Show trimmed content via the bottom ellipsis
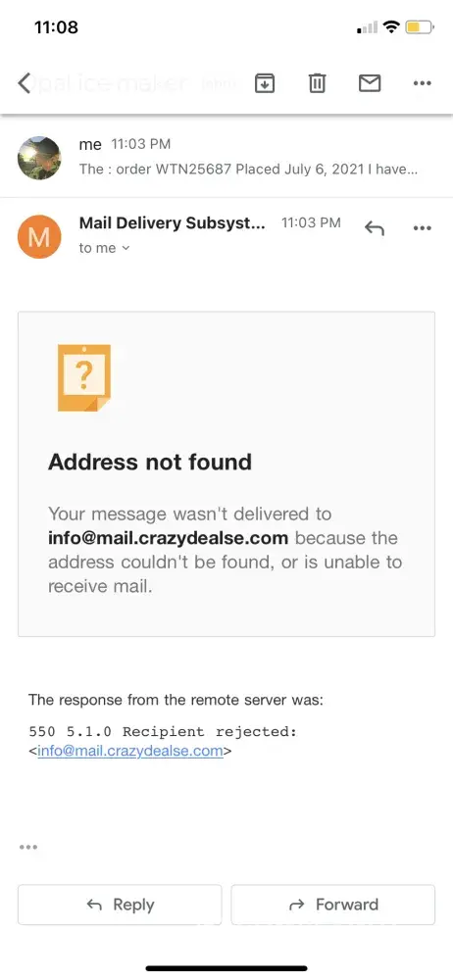 point(28,847)
